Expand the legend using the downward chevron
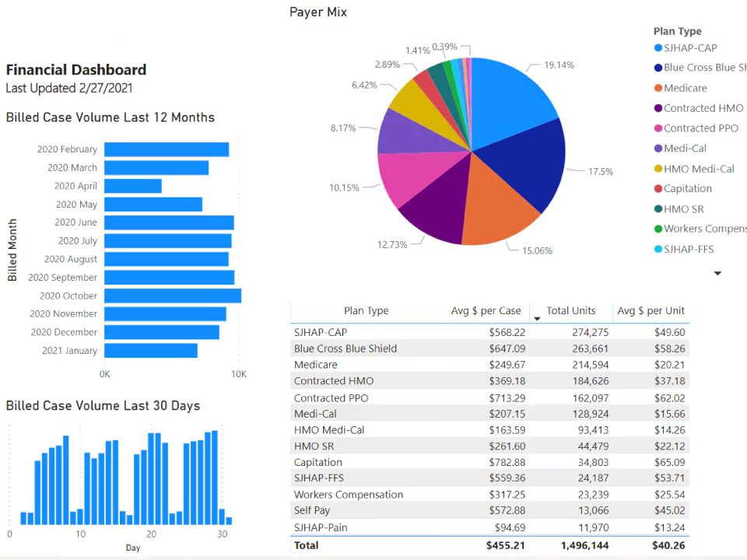 point(717,273)
